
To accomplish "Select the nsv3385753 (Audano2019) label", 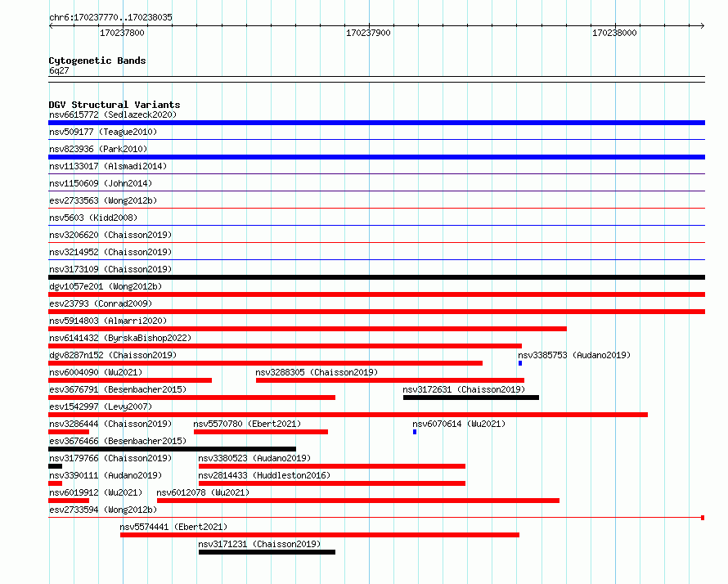I will click(574, 355).
